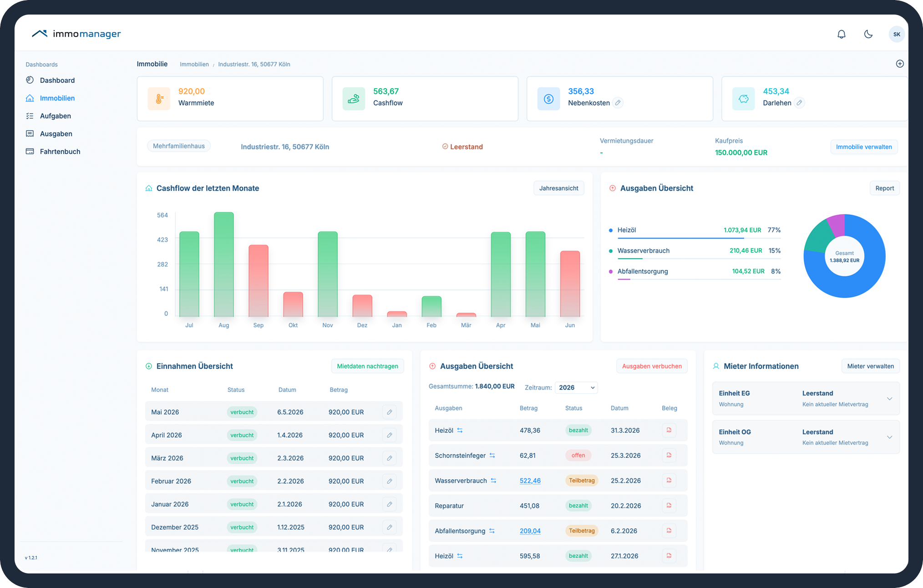Switch to Jahresansicht view
Screen dimensions: 923x588
pos(558,188)
